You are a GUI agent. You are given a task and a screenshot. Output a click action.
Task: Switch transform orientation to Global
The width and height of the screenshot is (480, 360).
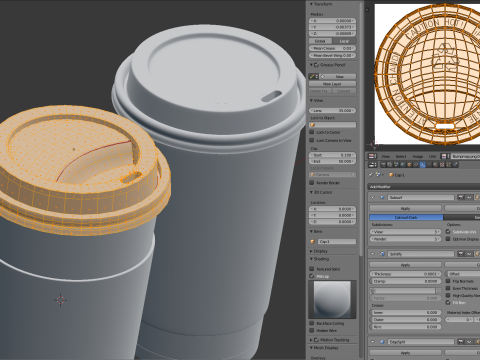pyautogui.click(x=320, y=41)
